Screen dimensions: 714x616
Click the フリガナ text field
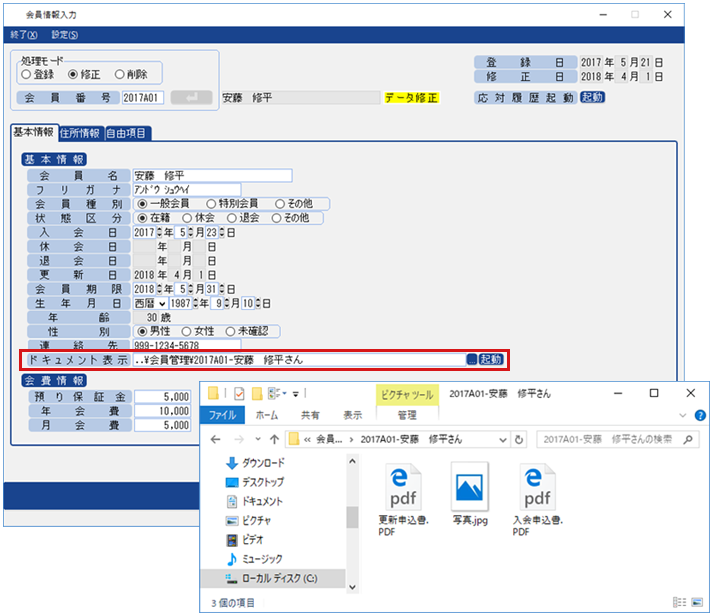tap(187, 189)
